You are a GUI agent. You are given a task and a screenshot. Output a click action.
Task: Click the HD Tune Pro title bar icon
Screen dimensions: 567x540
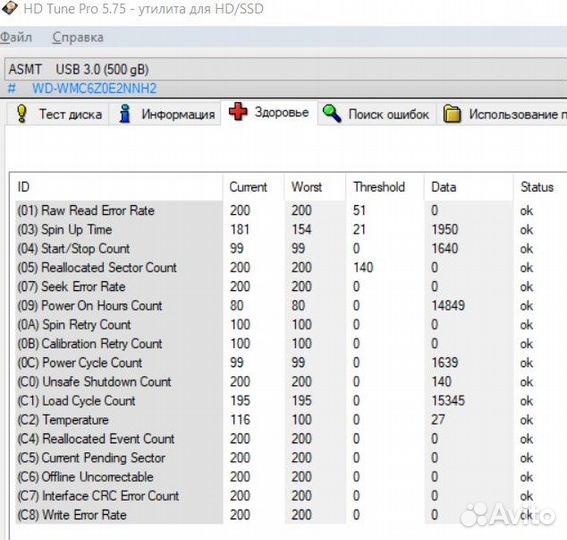click(x=9, y=8)
